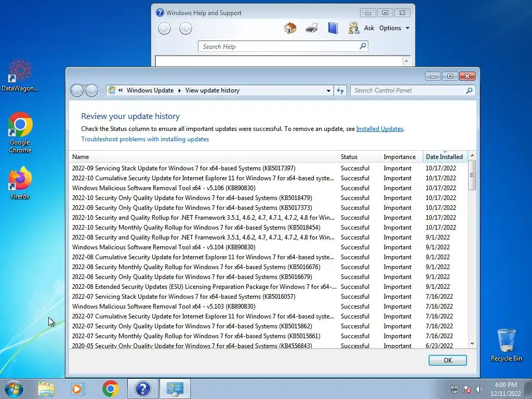Screen dimensions: 532x399
Task: Click forward arrow in Windows Update window
Action: click(91, 90)
